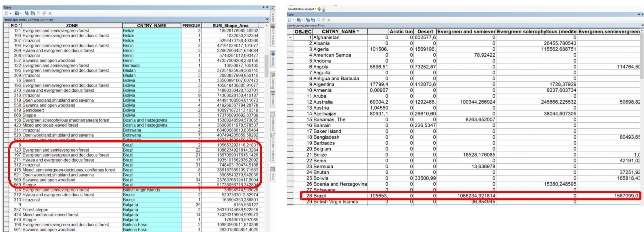Toggle auto-hide pin on left Table window
Image resolution: width=644 pixels, height=232 pixels.
[263, 7]
